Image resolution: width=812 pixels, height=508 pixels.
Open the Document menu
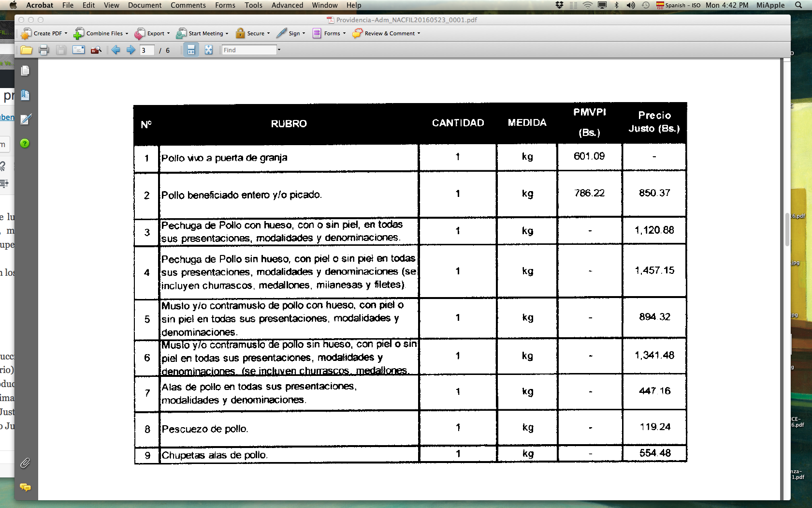(x=145, y=5)
